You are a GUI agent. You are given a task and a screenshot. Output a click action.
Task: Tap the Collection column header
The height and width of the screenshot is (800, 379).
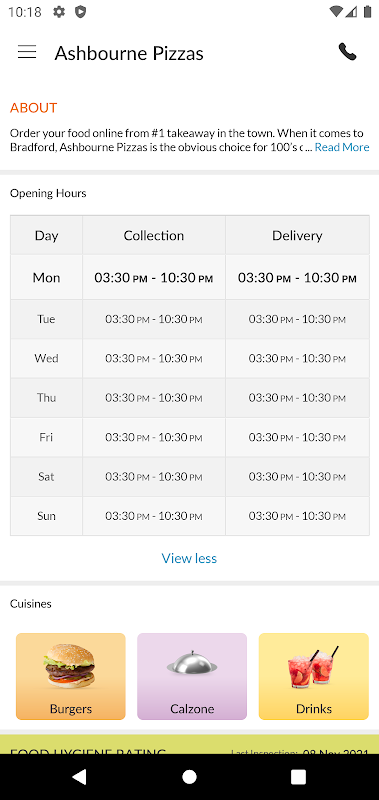(x=154, y=235)
